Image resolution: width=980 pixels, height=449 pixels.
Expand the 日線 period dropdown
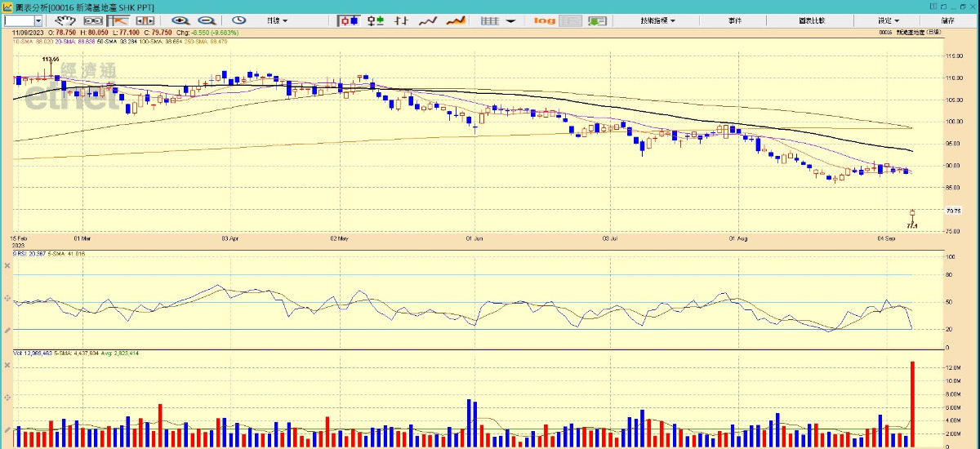point(279,20)
